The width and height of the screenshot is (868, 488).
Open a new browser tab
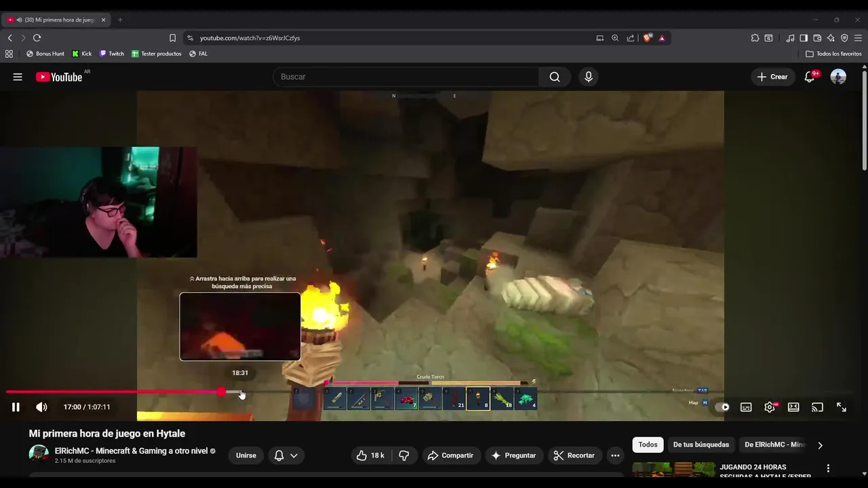[x=120, y=20]
